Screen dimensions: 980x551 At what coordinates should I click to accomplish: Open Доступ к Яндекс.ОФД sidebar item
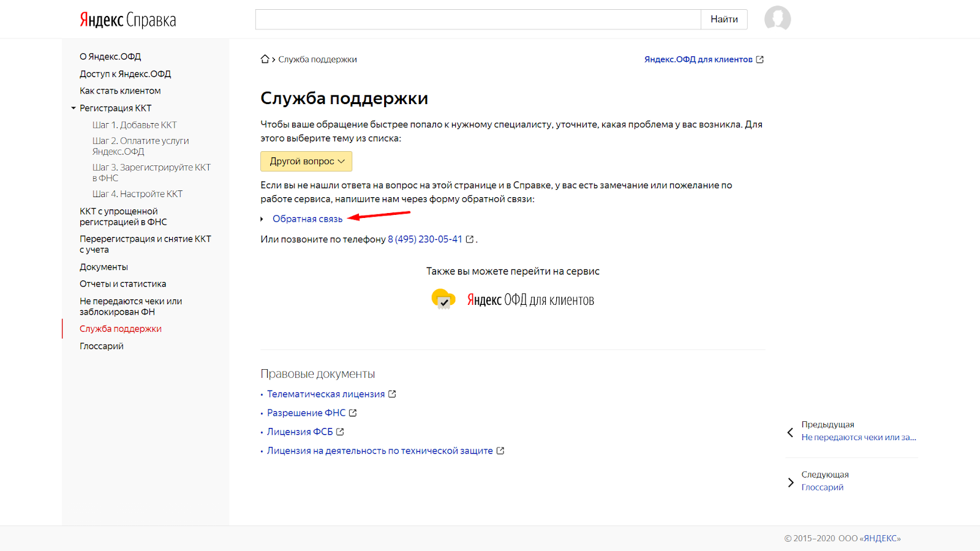[x=125, y=73]
